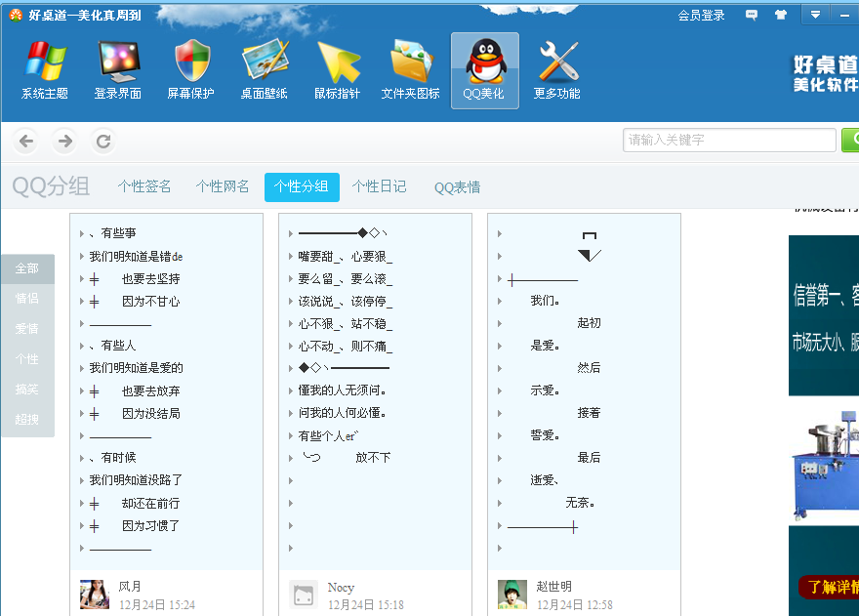Click 风月 user avatar thumbnail
Screen dimensions: 859x616
(x=95, y=595)
